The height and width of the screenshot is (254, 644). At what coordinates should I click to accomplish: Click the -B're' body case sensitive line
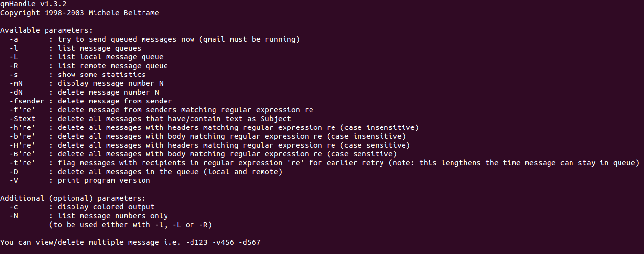click(x=203, y=154)
